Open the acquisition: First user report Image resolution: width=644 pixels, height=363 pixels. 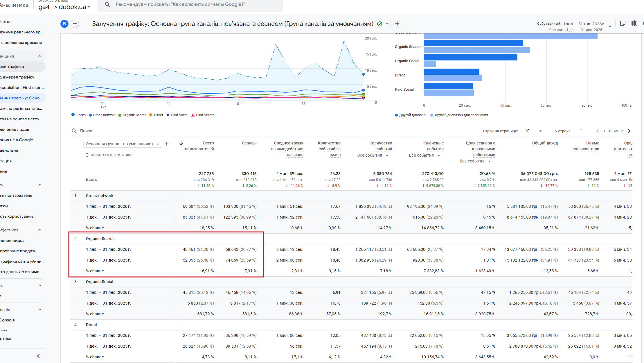pos(22,87)
